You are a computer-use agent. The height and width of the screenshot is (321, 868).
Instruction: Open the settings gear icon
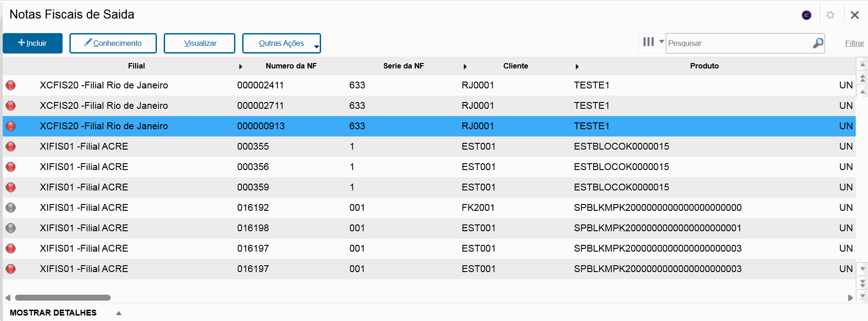tap(830, 15)
